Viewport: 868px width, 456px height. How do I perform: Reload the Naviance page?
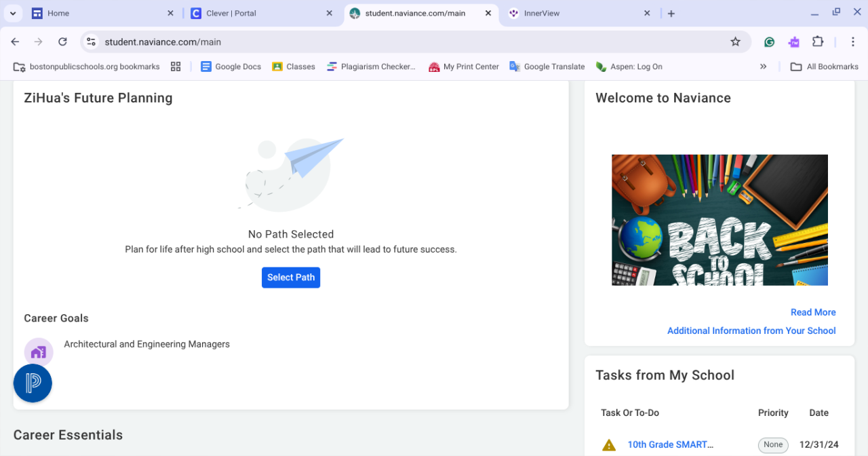point(62,42)
